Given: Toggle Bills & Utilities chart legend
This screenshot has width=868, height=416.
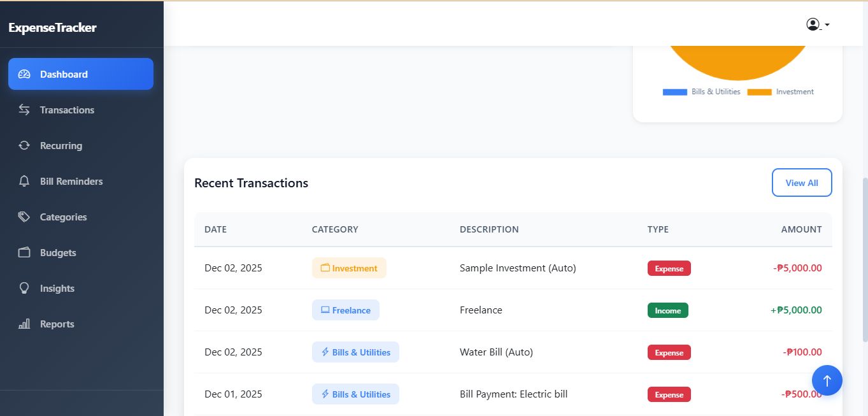Looking at the screenshot, I should click(x=702, y=92).
